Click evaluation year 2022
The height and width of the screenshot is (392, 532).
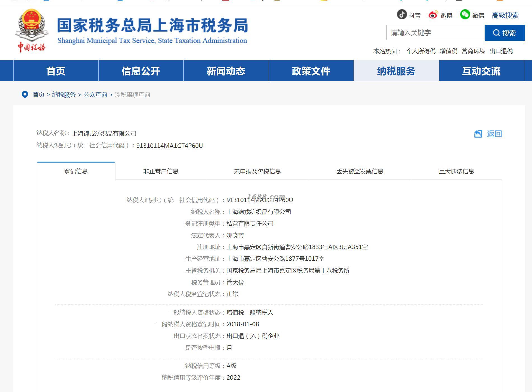[x=233, y=377]
